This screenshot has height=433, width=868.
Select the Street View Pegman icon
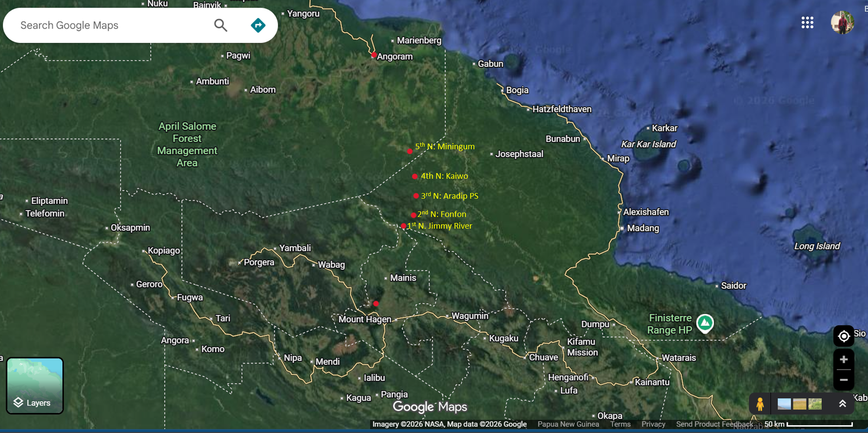(x=759, y=404)
